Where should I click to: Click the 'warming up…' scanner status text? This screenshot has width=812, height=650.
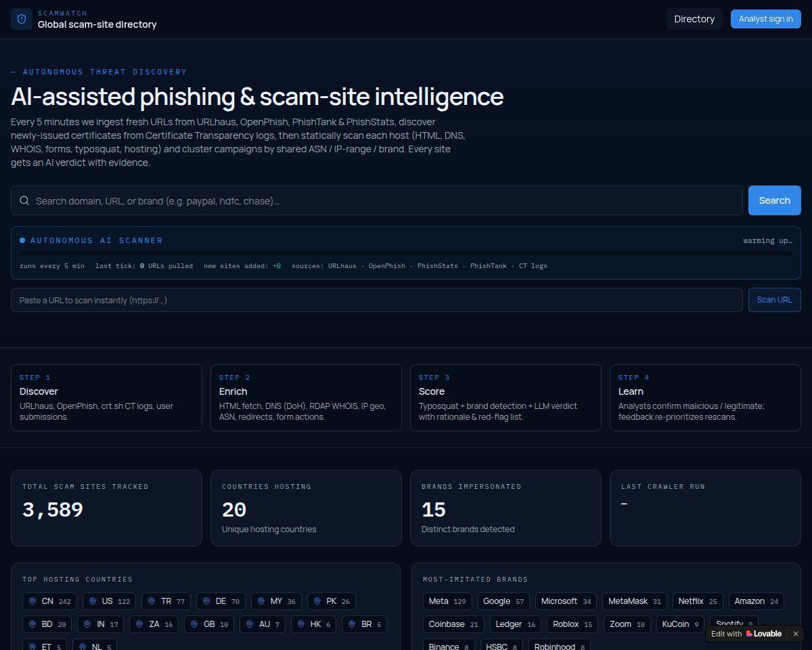(767, 240)
